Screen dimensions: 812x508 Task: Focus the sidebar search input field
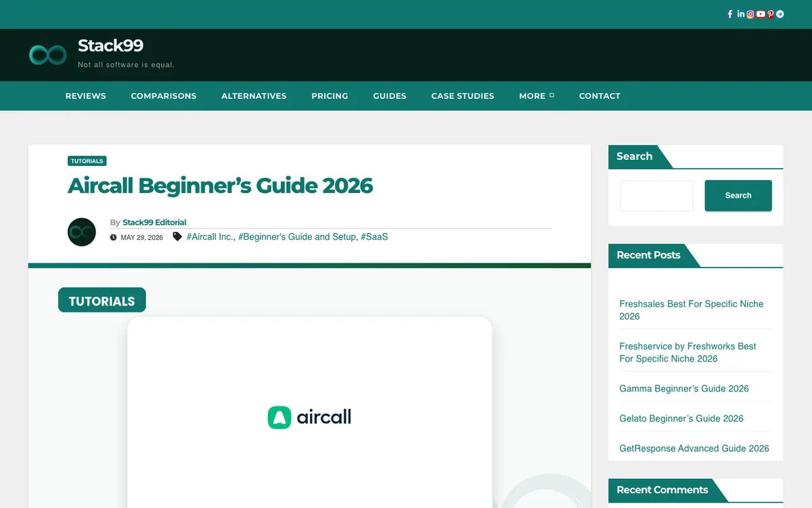pyautogui.click(x=656, y=196)
